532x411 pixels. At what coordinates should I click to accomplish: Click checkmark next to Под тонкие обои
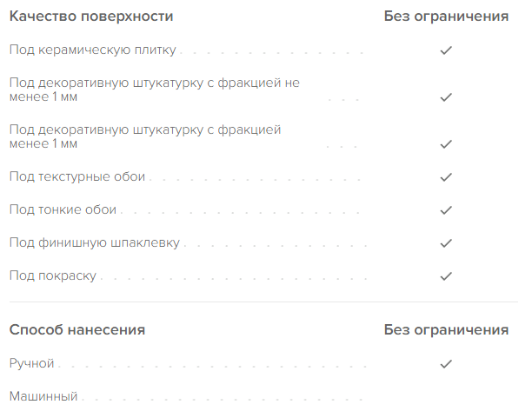(446, 210)
